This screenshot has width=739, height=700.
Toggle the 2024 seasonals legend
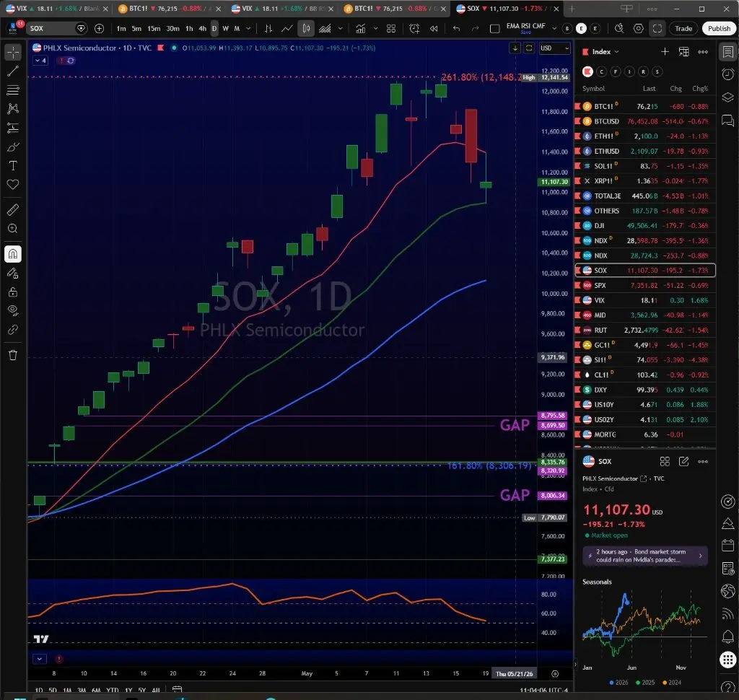pyautogui.click(x=672, y=683)
